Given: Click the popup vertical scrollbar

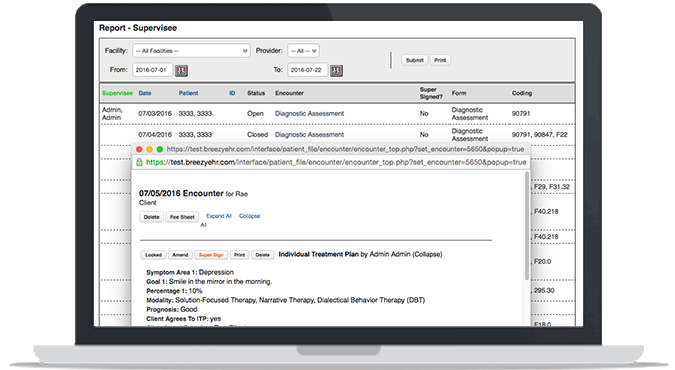Looking at the screenshot, I should [x=526, y=226].
